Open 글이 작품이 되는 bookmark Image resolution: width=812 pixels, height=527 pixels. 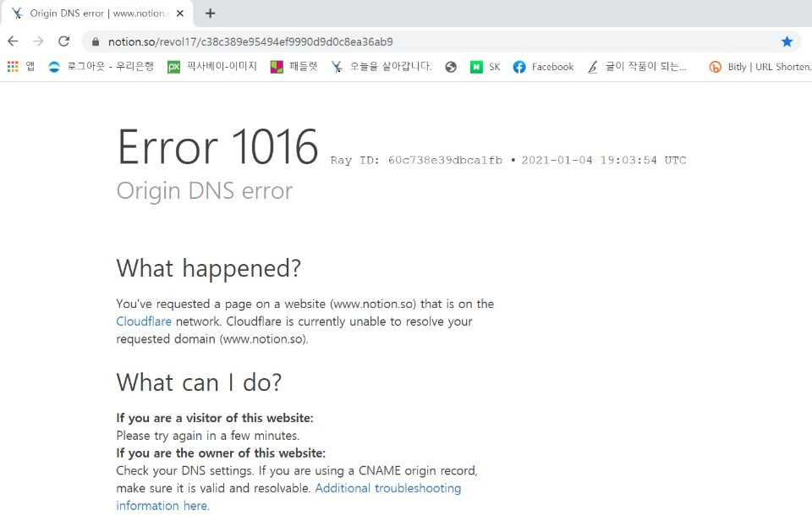coord(637,67)
